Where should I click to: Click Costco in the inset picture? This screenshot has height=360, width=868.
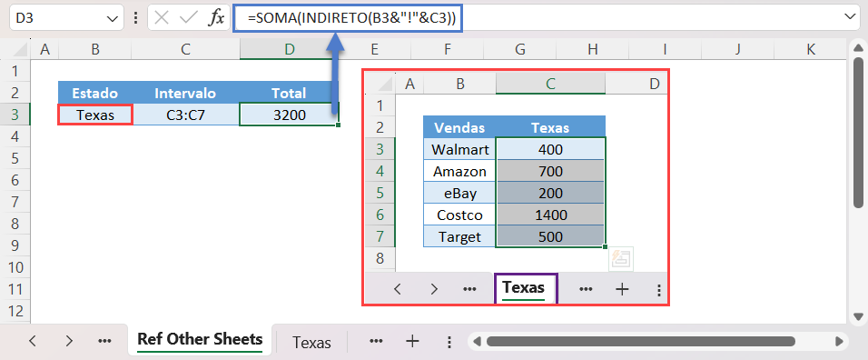[x=459, y=215]
